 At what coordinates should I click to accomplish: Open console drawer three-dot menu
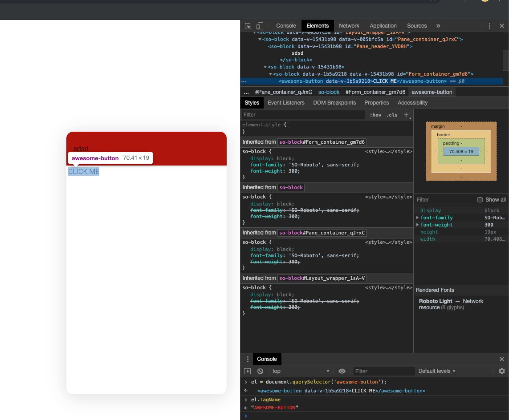click(248, 359)
